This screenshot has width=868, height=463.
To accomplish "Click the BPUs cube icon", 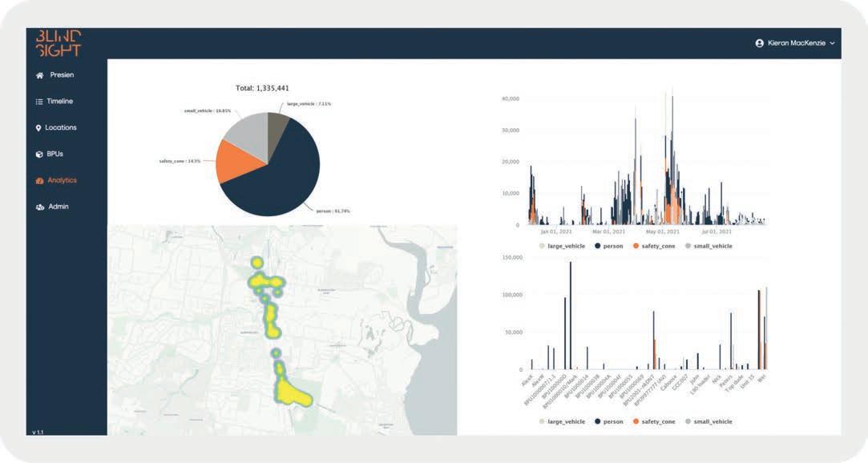I will (x=39, y=155).
